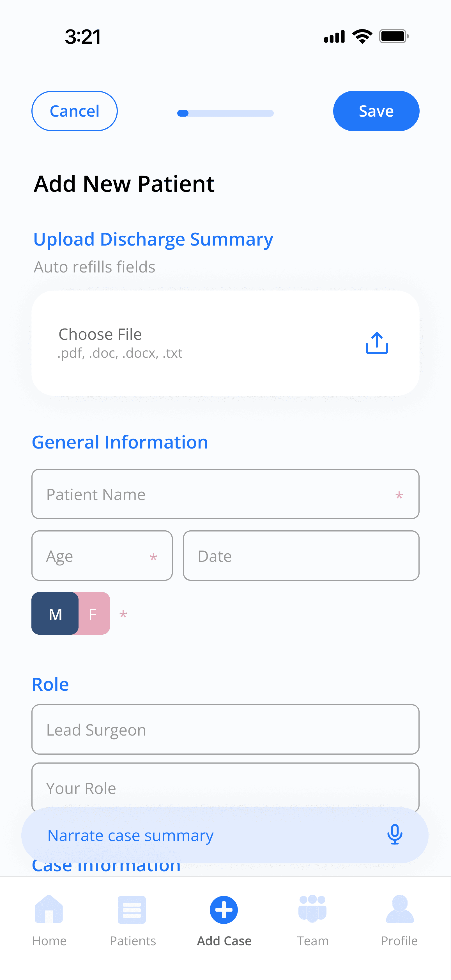Open the Profile icon
451x980 pixels.
tap(399, 909)
